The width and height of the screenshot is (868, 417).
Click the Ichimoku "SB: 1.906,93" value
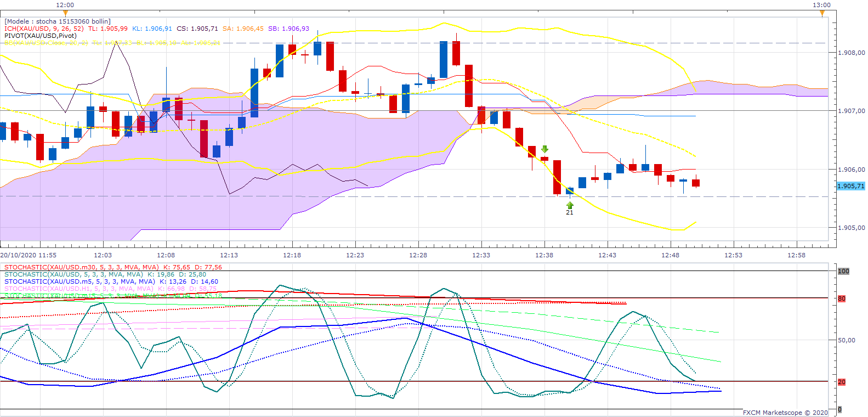pyautogui.click(x=288, y=29)
